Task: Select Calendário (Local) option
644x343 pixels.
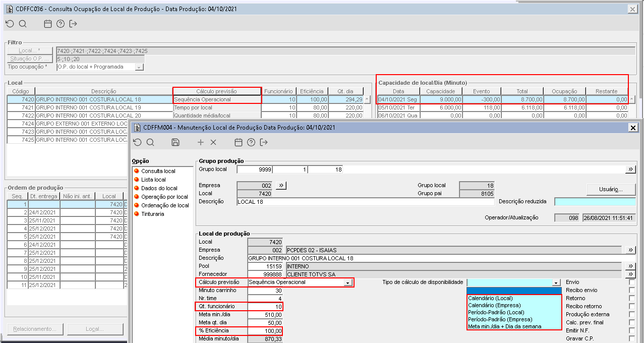Action: (x=514, y=298)
